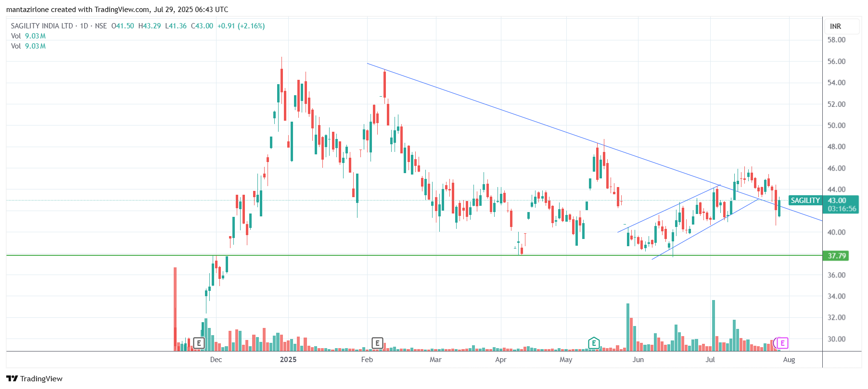Image resolution: width=868 pixels, height=389 pixels.
Task: Click the TradingView logo at bottom left
Action: pyautogui.click(x=34, y=378)
